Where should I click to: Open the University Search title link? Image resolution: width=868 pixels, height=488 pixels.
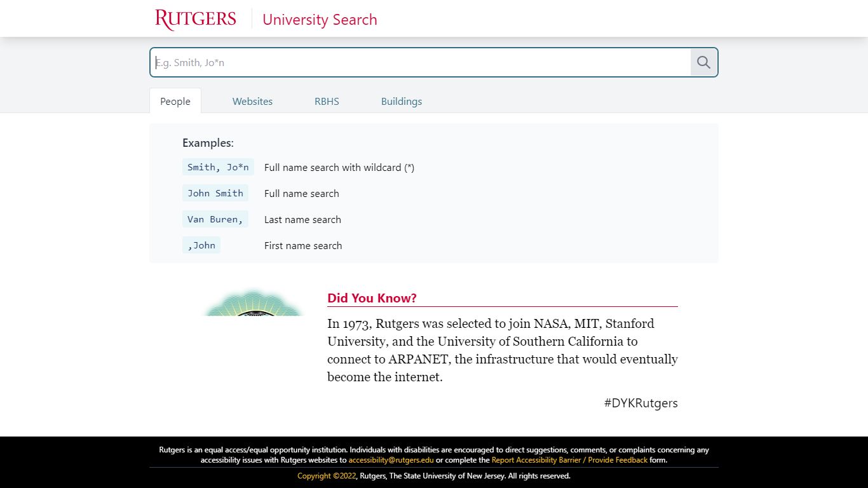pyautogui.click(x=320, y=20)
